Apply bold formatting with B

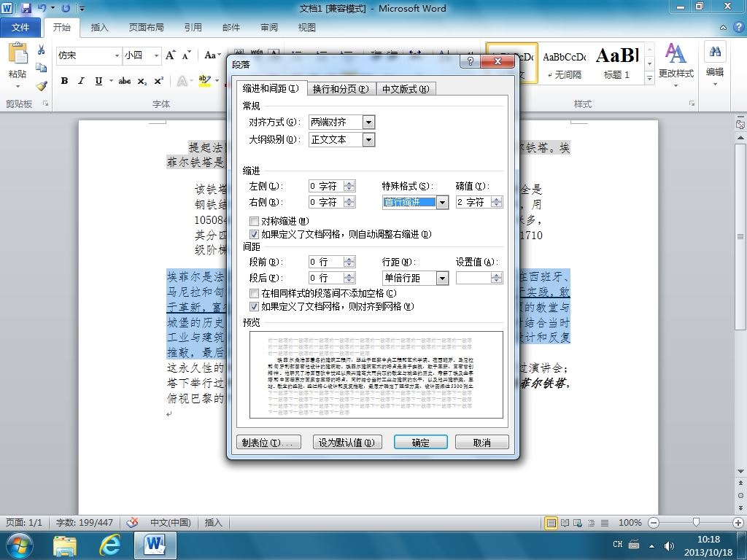pos(64,81)
